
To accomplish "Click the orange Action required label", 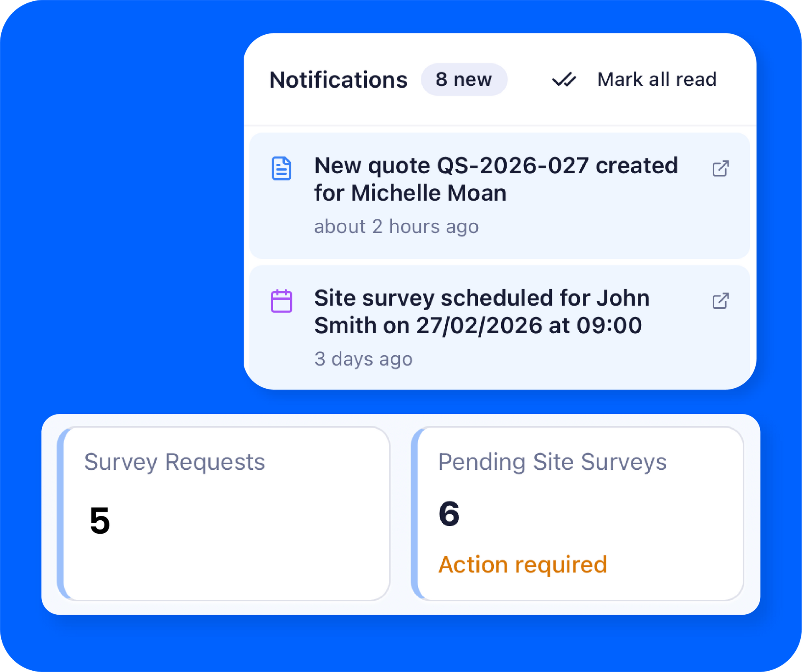I will coord(522,565).
